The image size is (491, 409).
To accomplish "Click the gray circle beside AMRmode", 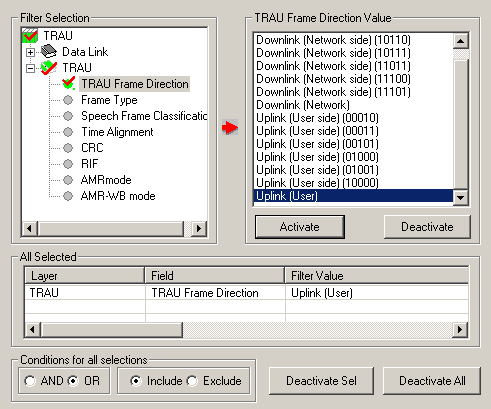I will point(68,180).
